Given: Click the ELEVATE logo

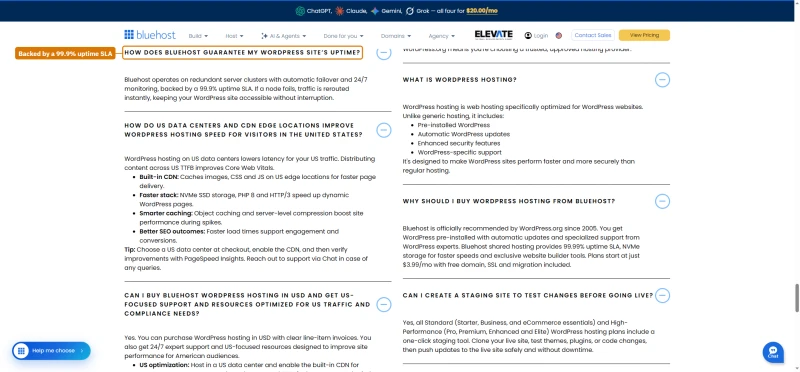Looking at the screenshot, I should pyautogui.click(x=493, y=35).
